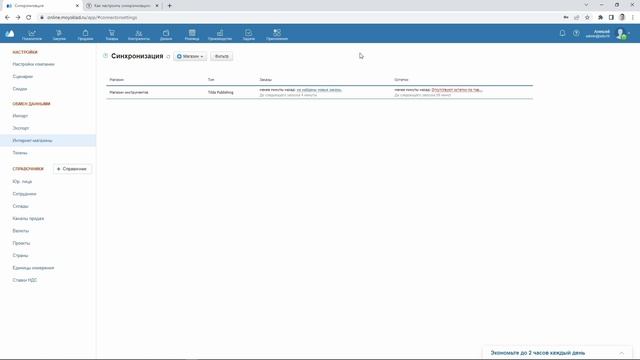Open the Производство section icon
The height and width of the screenshot is (360, 640).
point(220,35)
